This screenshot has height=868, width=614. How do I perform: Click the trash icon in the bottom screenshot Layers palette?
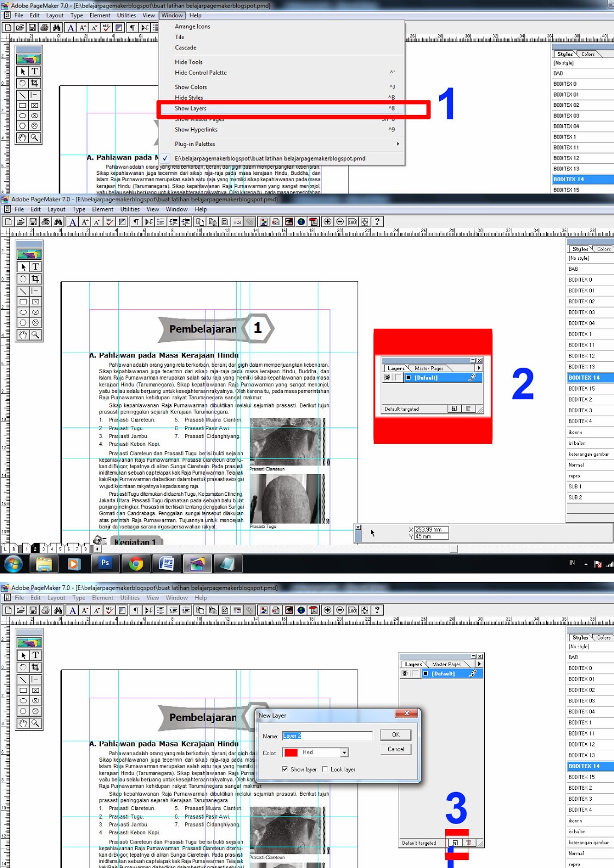(469, 843)
